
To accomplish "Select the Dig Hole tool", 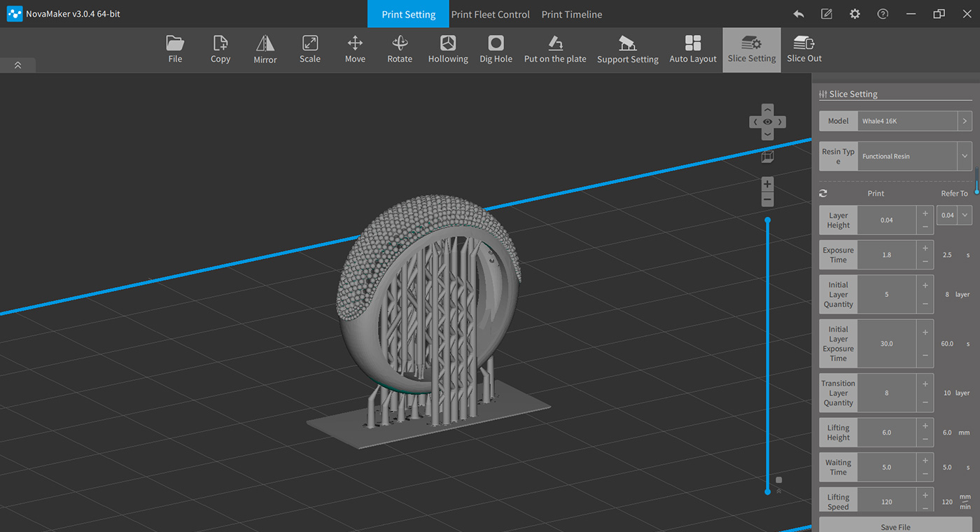I will tap(496, 50).
